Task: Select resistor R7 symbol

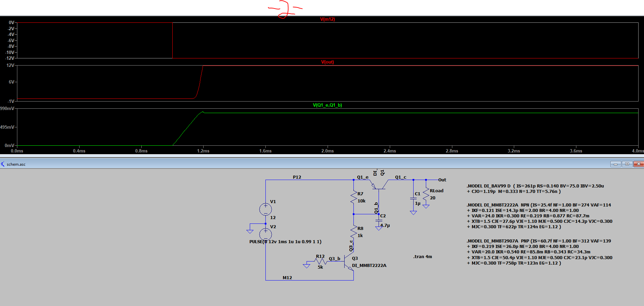Action: 353,197
